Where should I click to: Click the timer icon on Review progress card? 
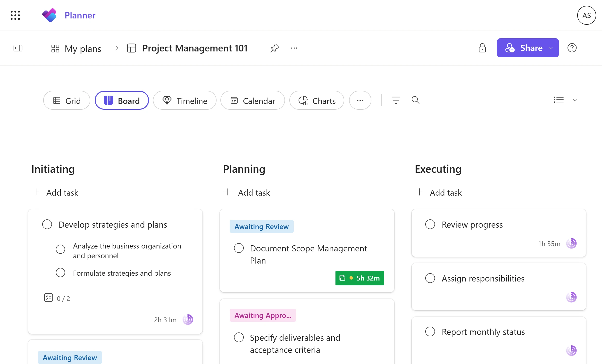pyautogui.click(x=571, y=243)
